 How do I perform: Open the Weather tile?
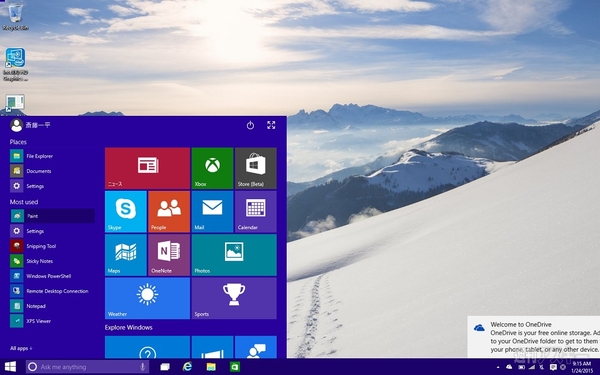click(x=147, y=298)
